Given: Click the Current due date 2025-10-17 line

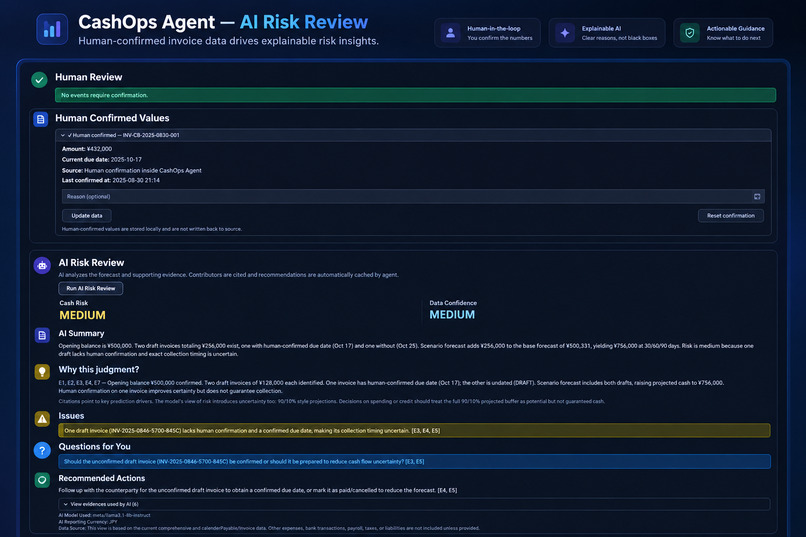Looking at the screenshot, I should click(x=102, y=160).
